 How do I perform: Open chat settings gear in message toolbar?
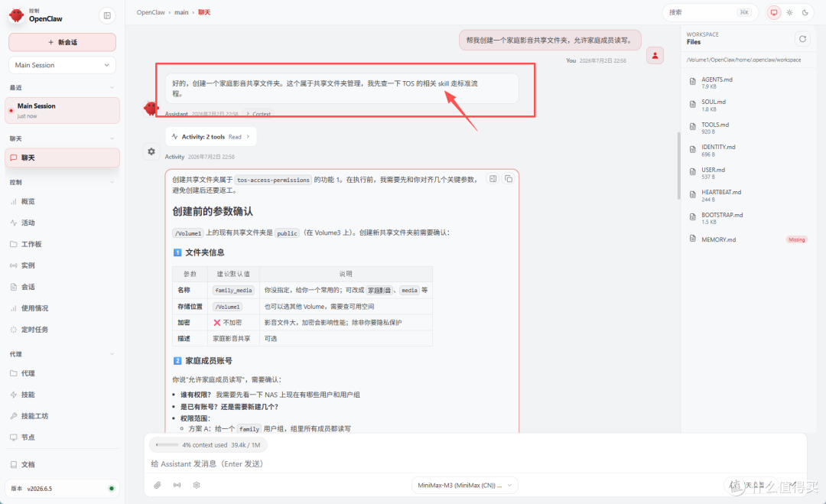(x=197, y=485)
